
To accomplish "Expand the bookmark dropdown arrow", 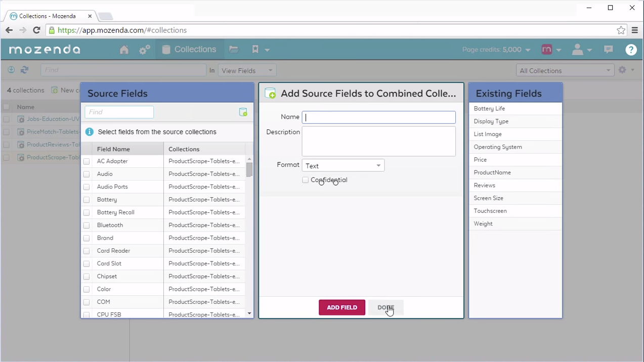I will (x=267, y=50).
